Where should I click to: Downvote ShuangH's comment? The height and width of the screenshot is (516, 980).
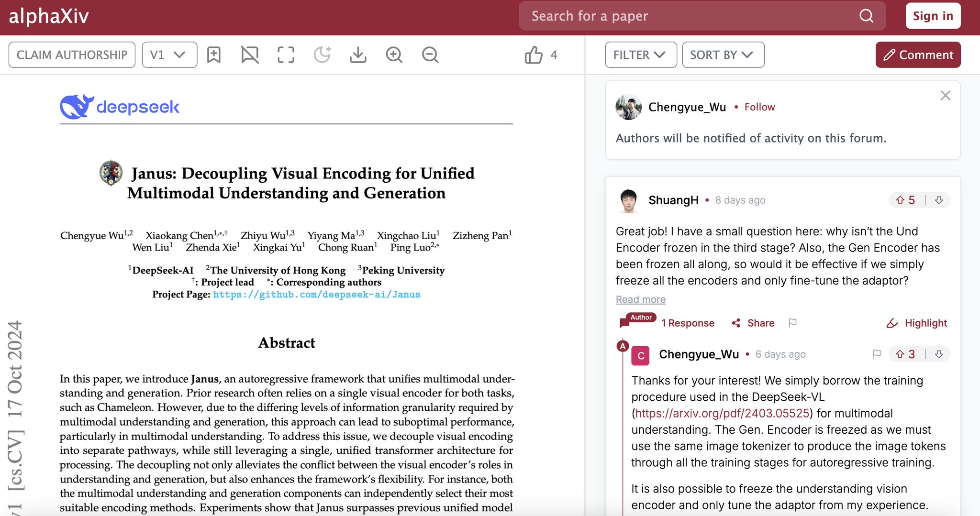coord(939,200)
